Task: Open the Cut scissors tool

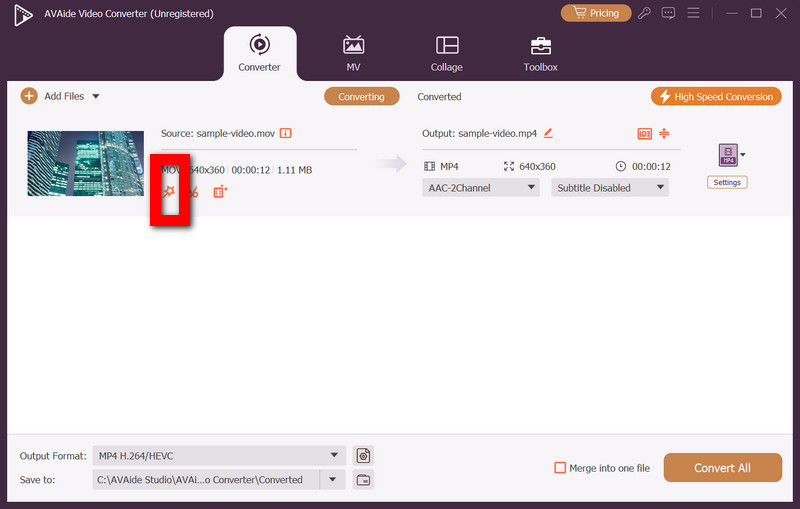Action: [x=194, y=192]
